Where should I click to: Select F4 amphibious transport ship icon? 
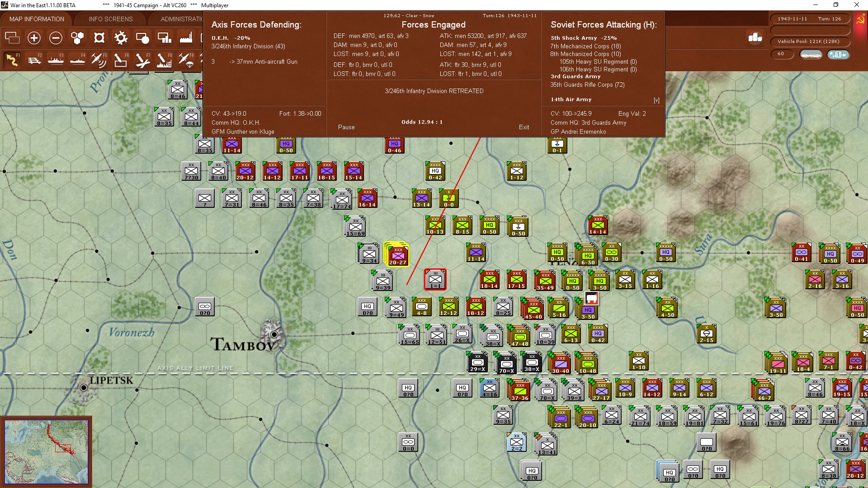pyautogui.click(x=77, y=60)
